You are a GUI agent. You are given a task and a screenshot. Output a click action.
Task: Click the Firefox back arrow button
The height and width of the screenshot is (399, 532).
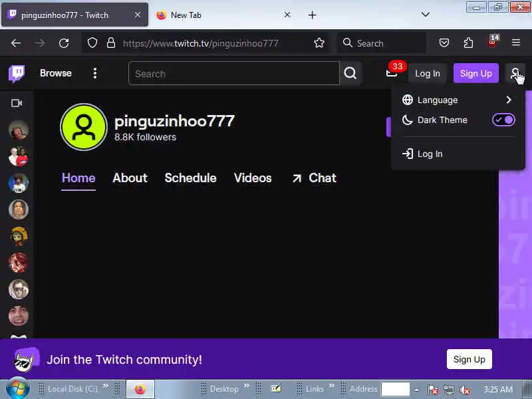tap(15, 43)
